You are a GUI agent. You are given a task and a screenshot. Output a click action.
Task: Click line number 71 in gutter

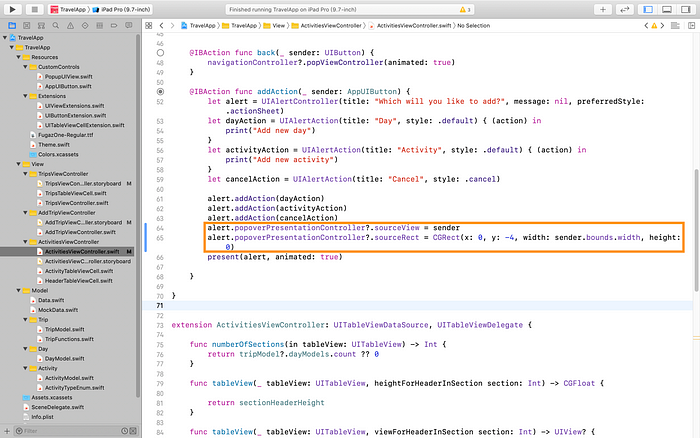160,306
